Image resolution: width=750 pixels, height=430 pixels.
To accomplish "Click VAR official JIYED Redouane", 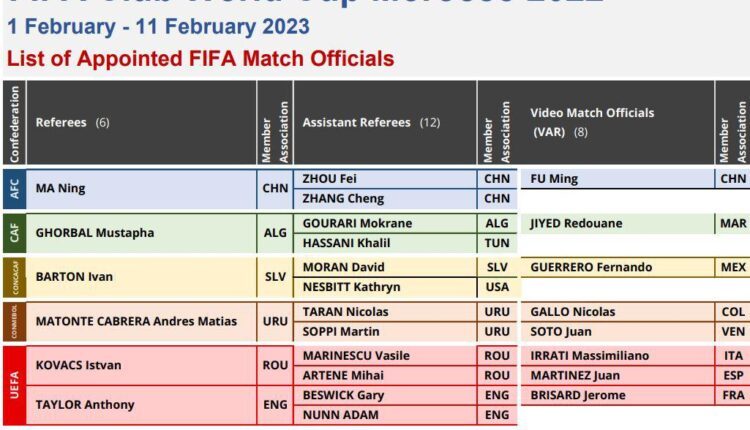I will tap(574, 223).
